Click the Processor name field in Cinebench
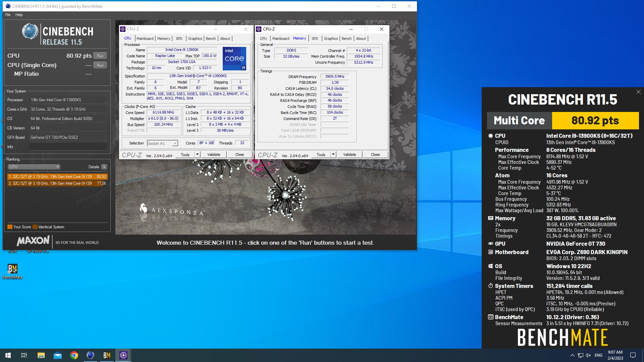The image size is (644, 362). (68, 100)
